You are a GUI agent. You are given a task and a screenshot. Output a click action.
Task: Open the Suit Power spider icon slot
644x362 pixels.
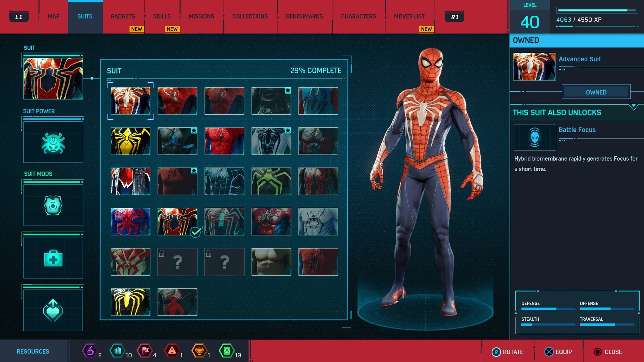pyautogui.click(x=53, y=142)
